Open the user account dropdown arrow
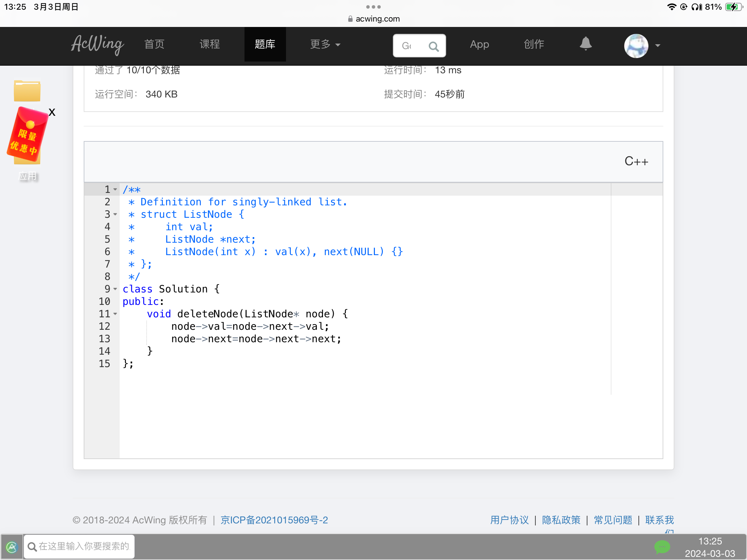The height and width of the screenshot is (560, 747). [658, 46]
